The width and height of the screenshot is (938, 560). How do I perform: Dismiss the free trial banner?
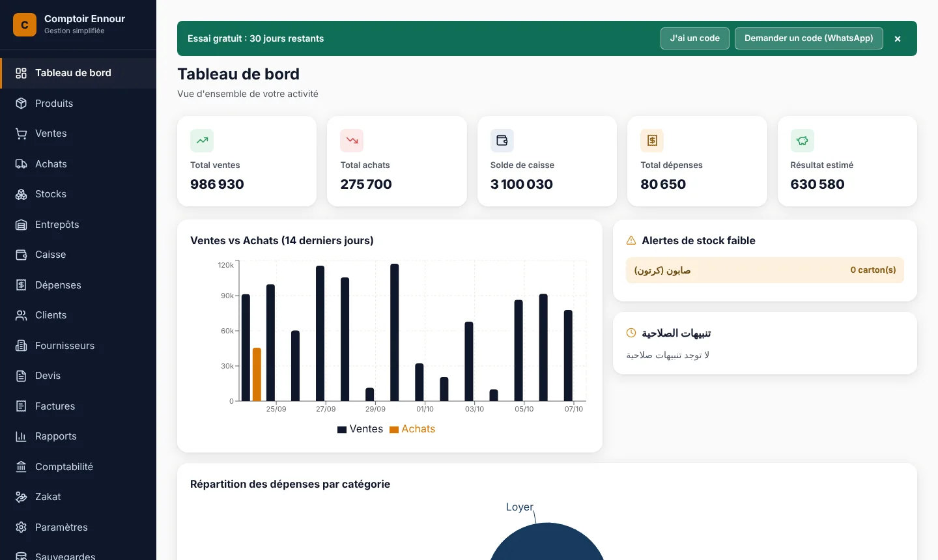(898, 39)
